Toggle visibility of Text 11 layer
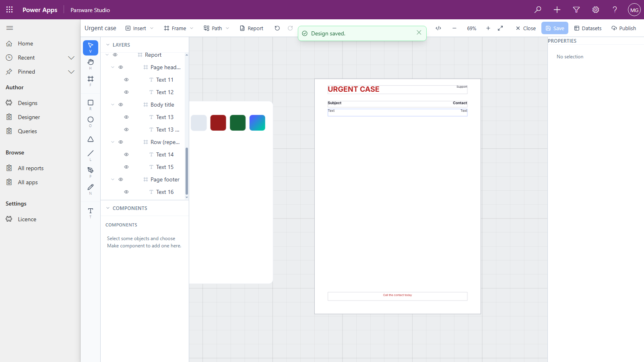644x362 pixels. point(126,80)
